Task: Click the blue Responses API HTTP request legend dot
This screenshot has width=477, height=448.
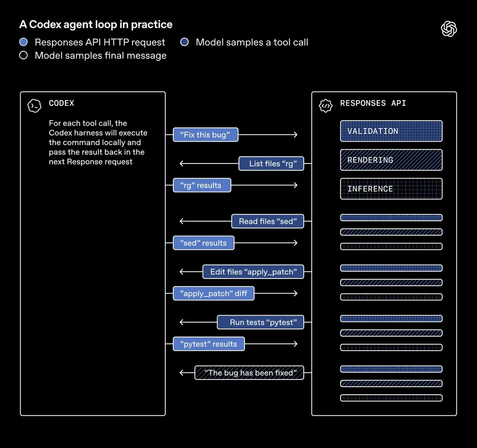Action: pyautogui.click(x=24, y=42)
